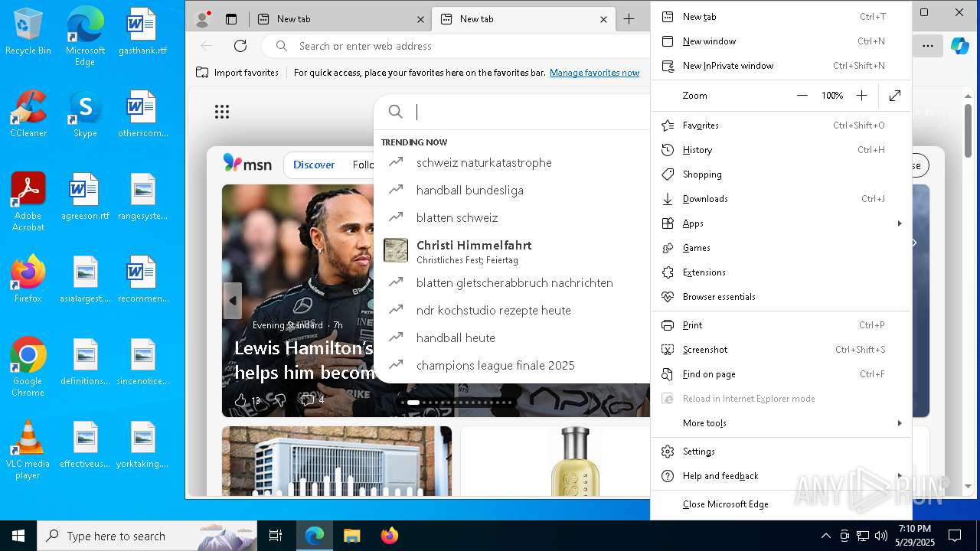Click the like thumbs-up on the Hamilton article
The height and width of the screenshot is (551, 980).
[241, 399]
